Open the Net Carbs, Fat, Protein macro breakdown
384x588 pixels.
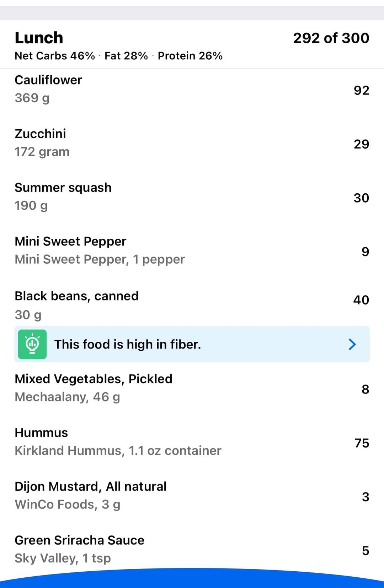(119, 56)
